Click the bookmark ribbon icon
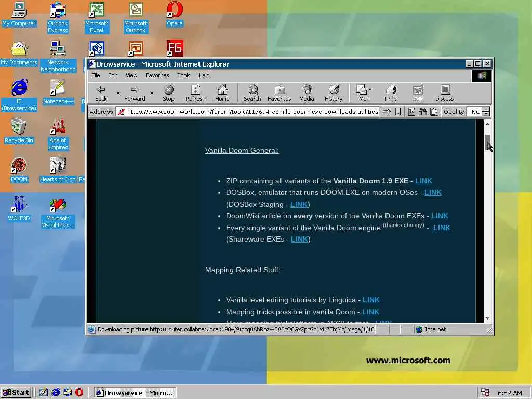Viewport: 532px width, 399px height. click(398, 112)
